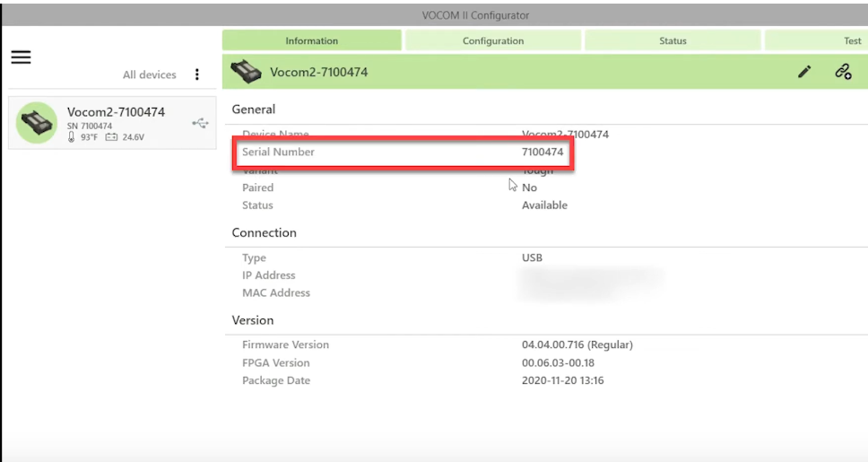Switch to the Configuration tab

[x=493, y=40]
